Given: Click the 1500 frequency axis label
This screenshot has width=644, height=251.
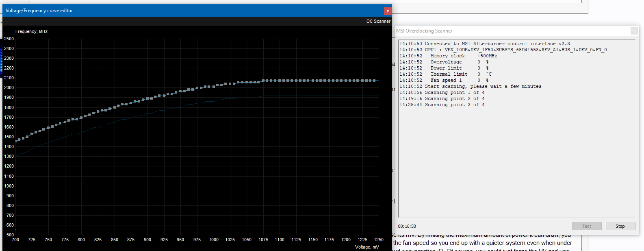Looking at the screenshot, I should (x=9, y=137).
